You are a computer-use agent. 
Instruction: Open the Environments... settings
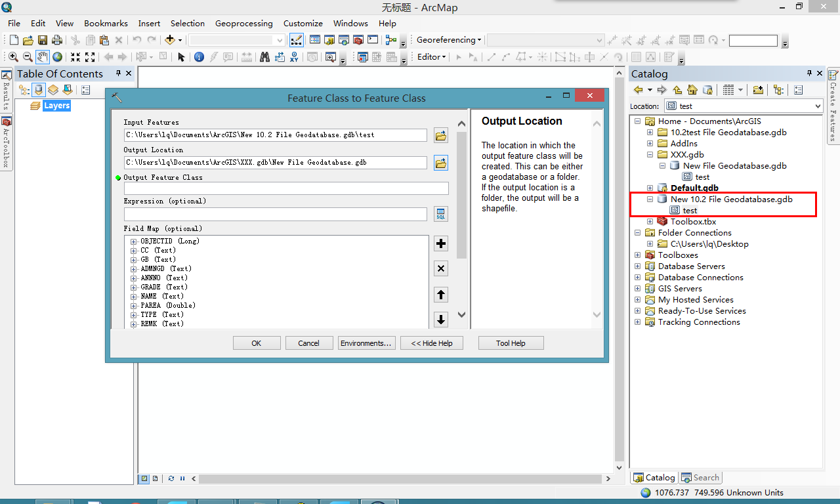point(366,343)
